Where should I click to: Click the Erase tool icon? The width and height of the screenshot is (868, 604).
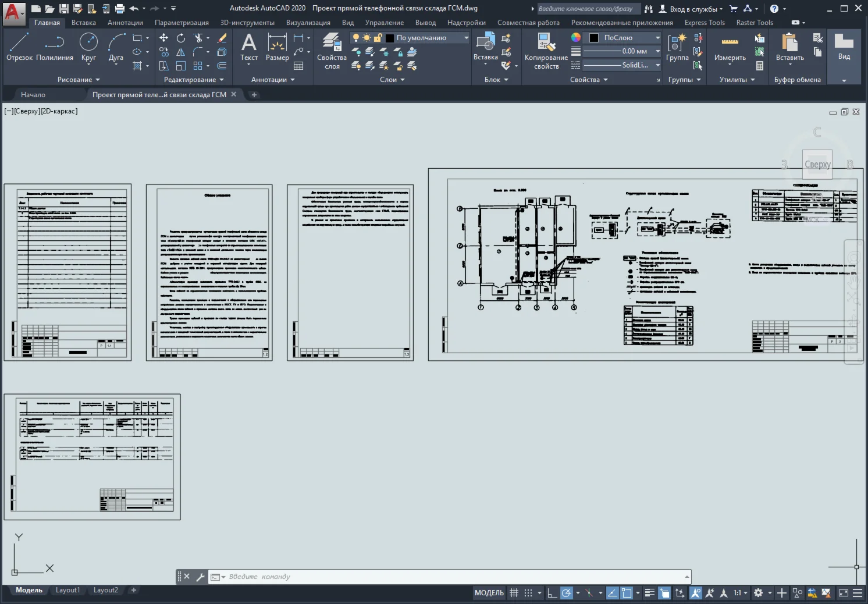click(222, 38)
